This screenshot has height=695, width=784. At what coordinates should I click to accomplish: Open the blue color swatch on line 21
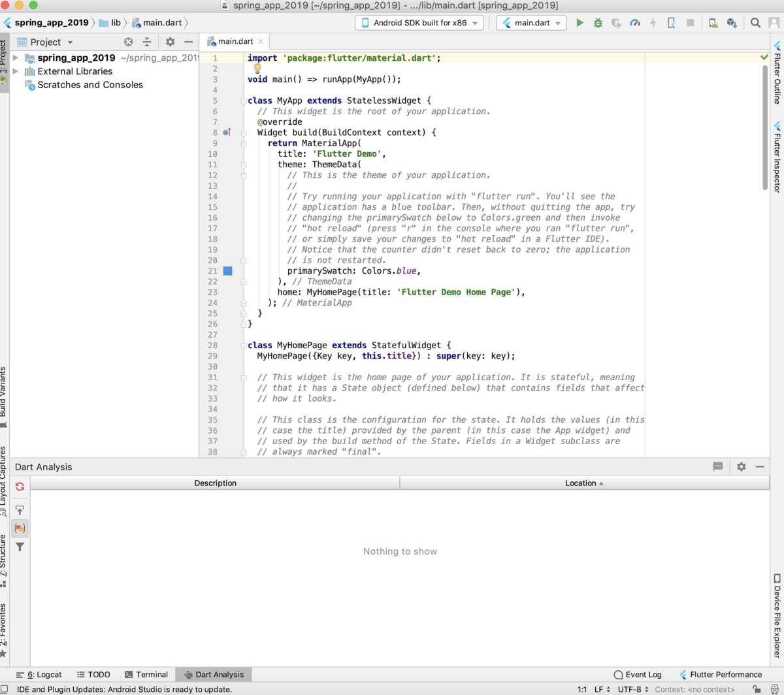(x=228, y=270)
